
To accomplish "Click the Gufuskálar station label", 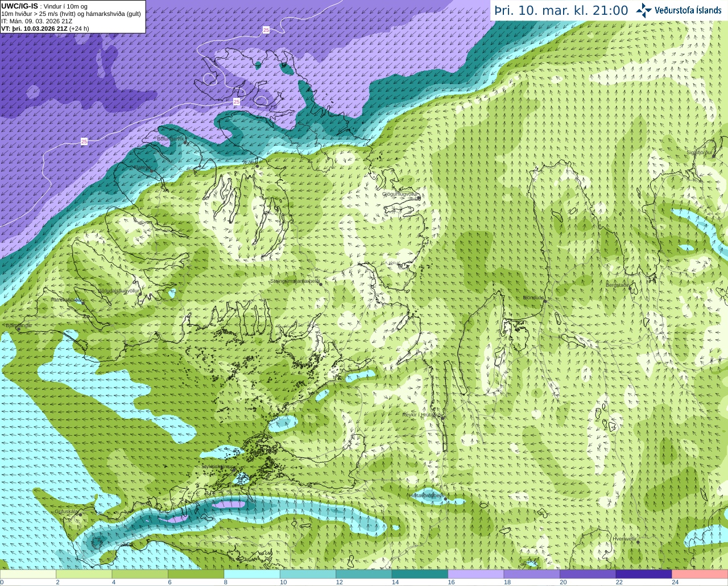I will (x=66, y=511).
